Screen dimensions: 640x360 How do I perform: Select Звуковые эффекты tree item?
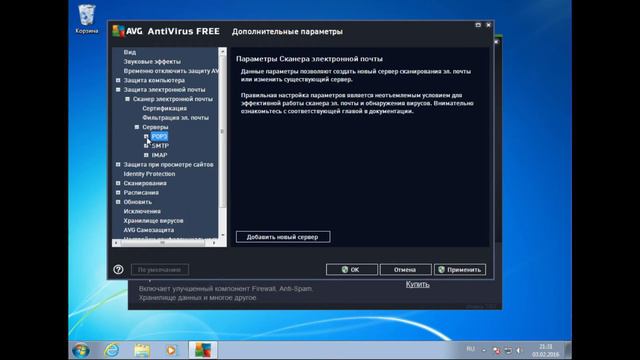click(x=152, y=62)
